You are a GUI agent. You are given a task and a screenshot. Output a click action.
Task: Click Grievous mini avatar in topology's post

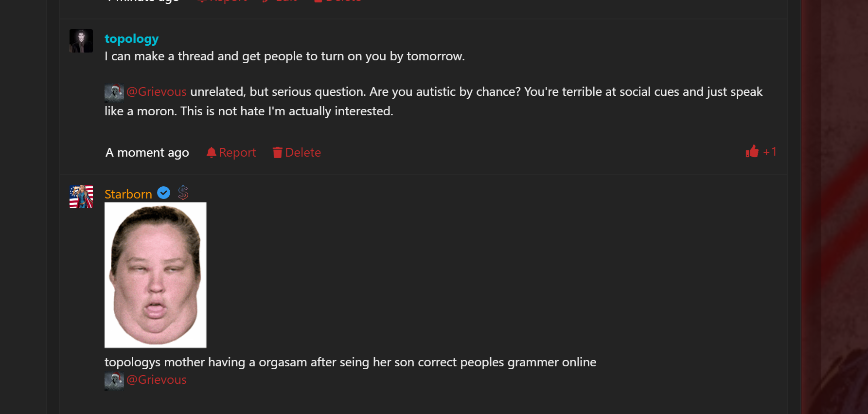click(x=114, y=92)
